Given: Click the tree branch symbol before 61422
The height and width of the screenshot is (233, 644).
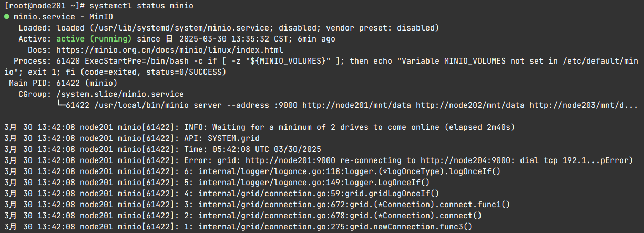Looking at the screenshot, I should (x=60, y=105).
